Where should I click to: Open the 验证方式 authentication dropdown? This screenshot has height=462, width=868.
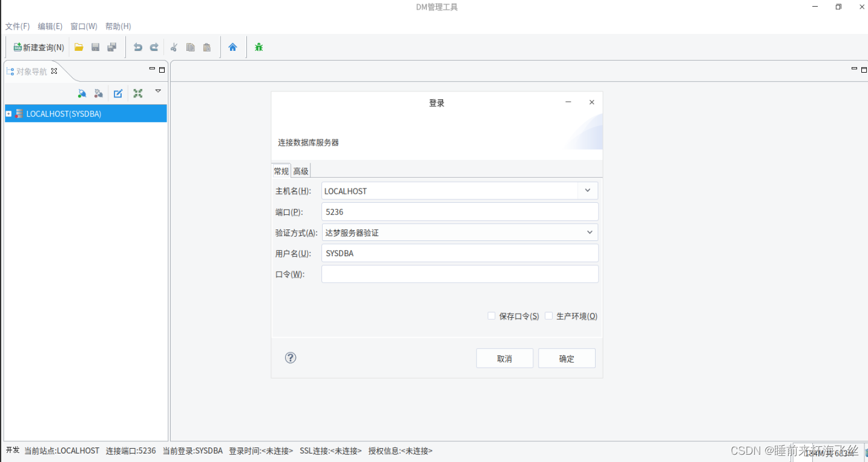point(460,233)
